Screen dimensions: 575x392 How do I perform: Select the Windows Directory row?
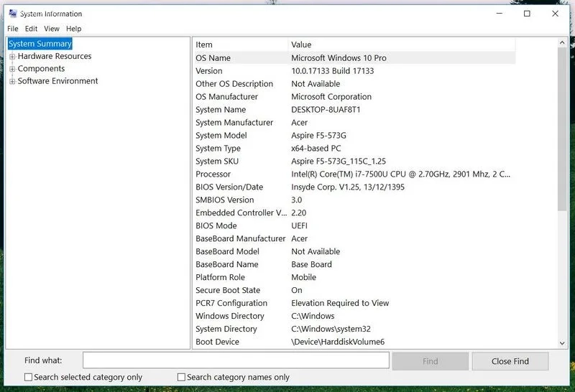(x=354, y=316)
